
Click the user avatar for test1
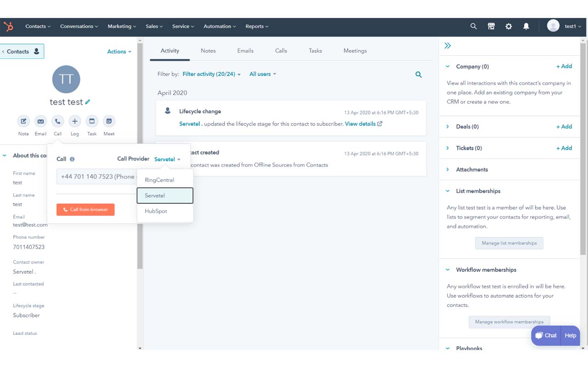[553, 26]
